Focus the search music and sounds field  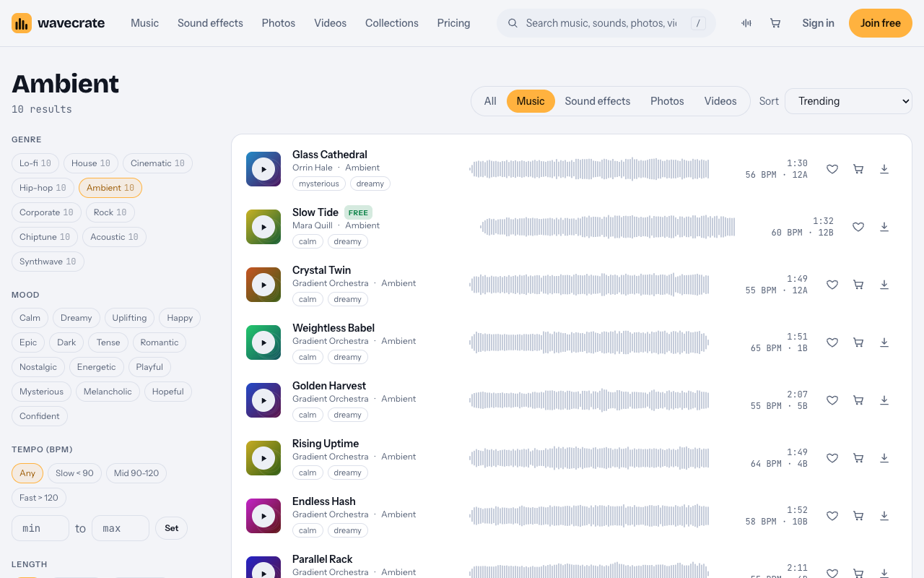click(x=606, y=23)
